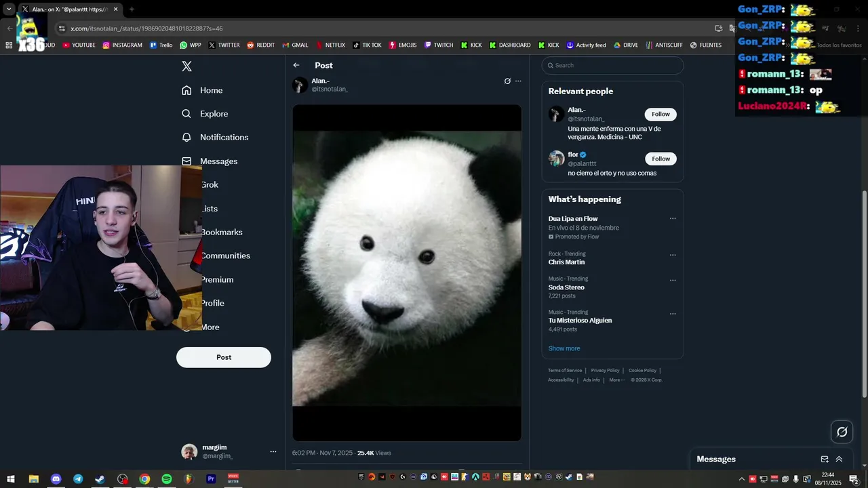The height and width of the screenshot is (488, 868).
Task: Open the REDDIT bookmark
Action: (261, 45)
